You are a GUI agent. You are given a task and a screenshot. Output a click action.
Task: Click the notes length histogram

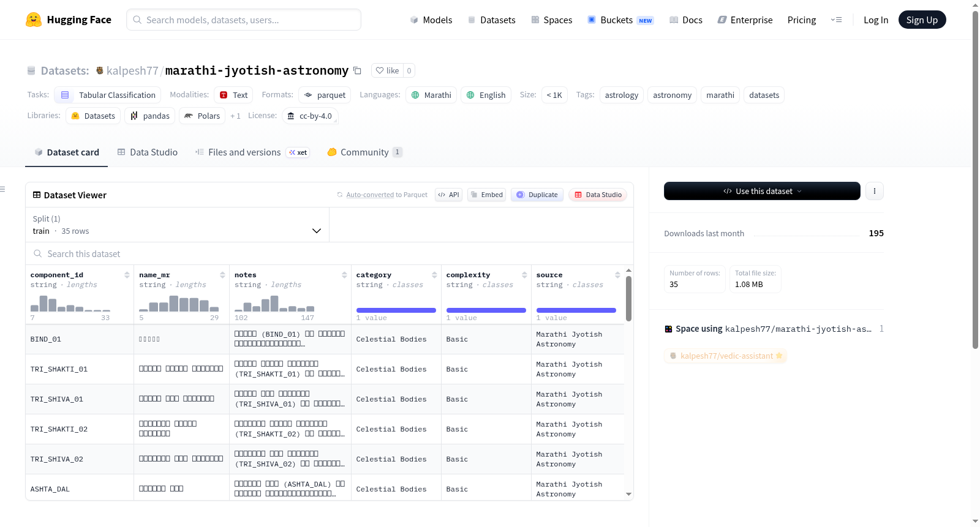point(274,304)
